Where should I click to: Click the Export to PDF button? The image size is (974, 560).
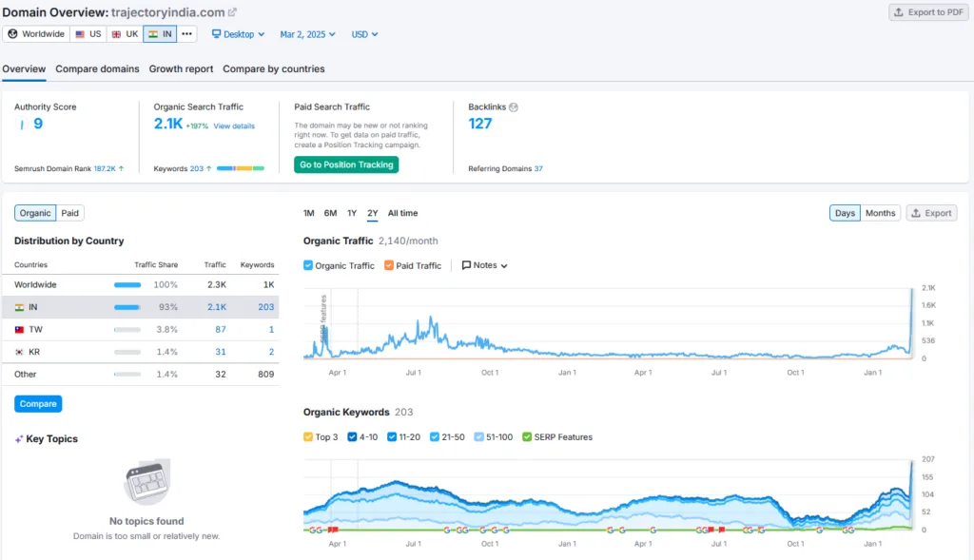928,12
